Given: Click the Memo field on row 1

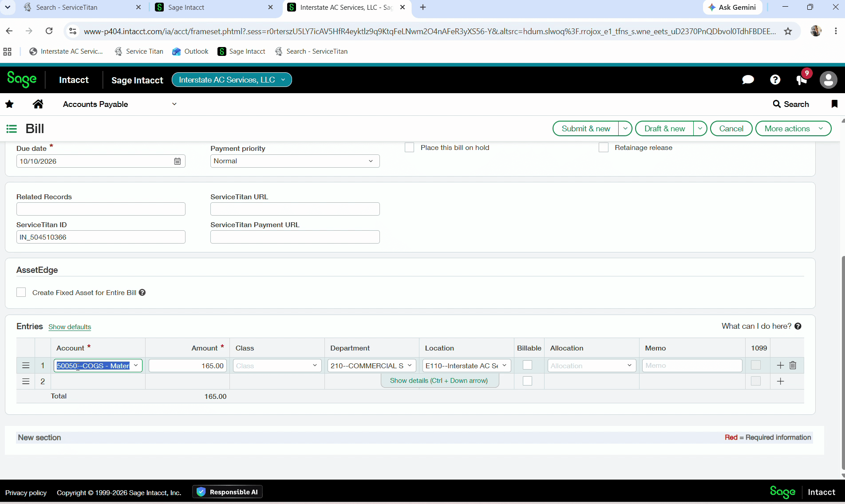Looking at the screenshot, I should (692, 366).
